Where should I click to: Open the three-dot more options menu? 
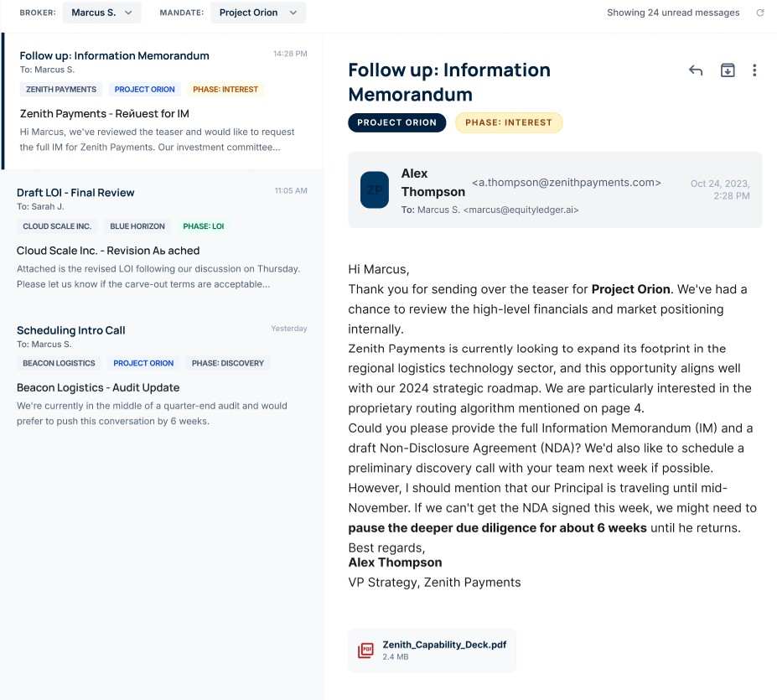click(754, 70)
